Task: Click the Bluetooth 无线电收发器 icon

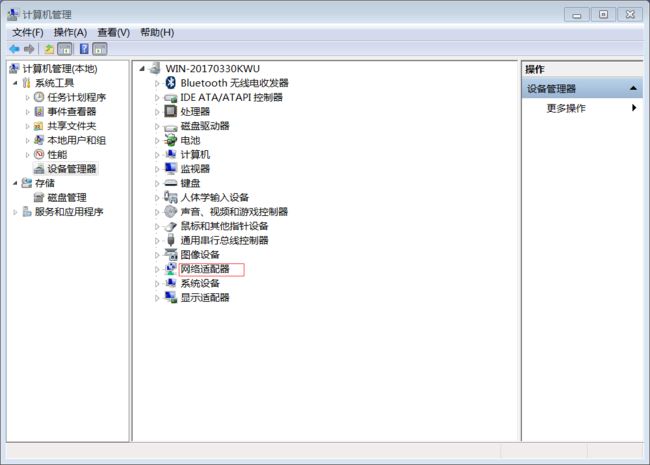Action: pos(170,83)
